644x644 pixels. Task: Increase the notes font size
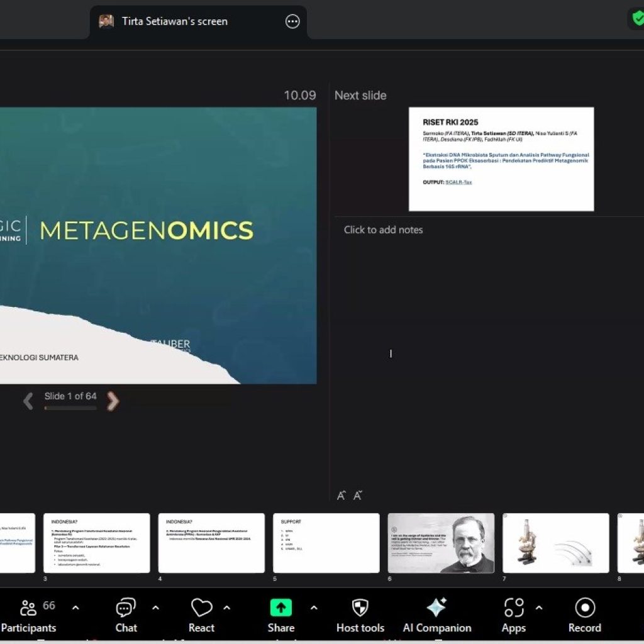tap(341, 496)
